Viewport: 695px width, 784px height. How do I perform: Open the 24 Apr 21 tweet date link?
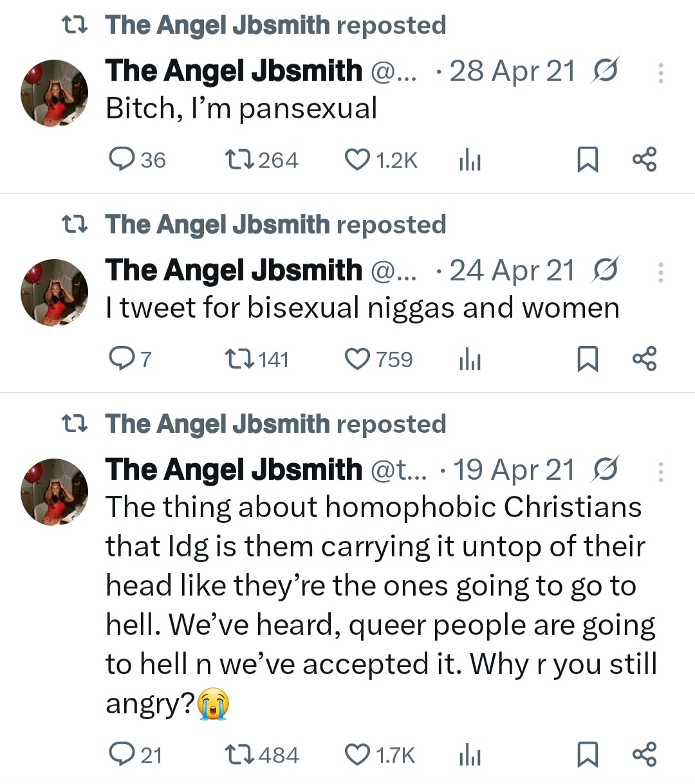[512, 271]
